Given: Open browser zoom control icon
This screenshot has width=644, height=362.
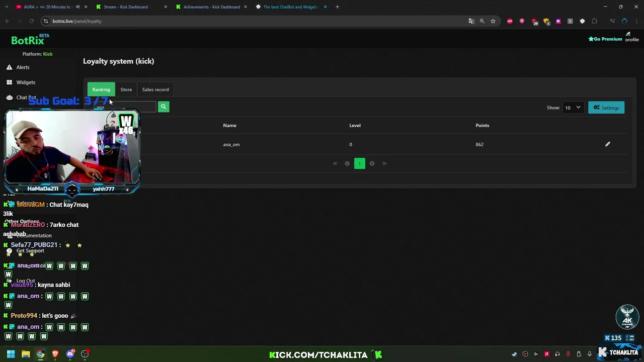Looking at the screenshot, I should coord(482,21).
